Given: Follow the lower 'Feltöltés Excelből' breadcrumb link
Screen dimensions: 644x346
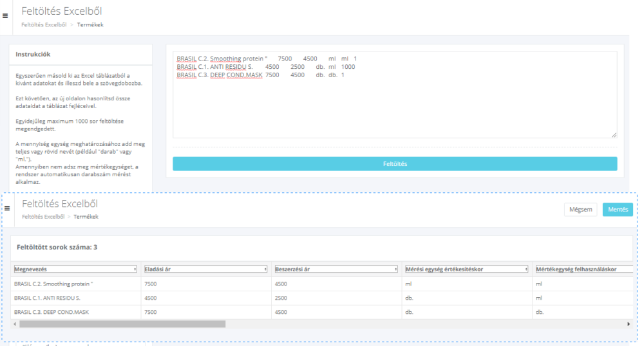Looking at the screenshot, I should [x=44, y=217].
